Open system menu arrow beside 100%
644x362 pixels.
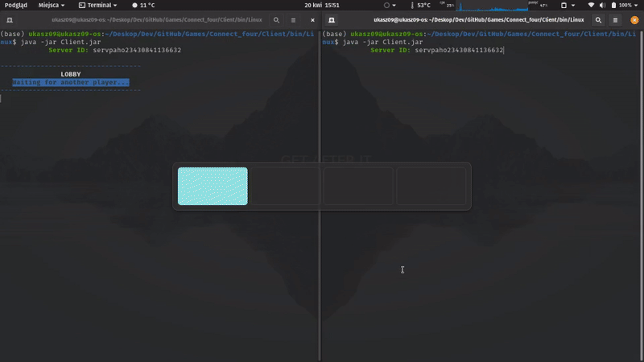(x=636, y=6)
